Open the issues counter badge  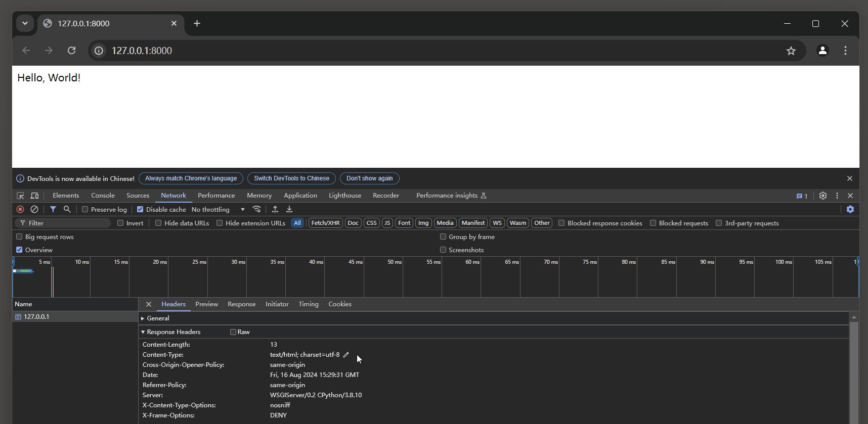point(802,196)
